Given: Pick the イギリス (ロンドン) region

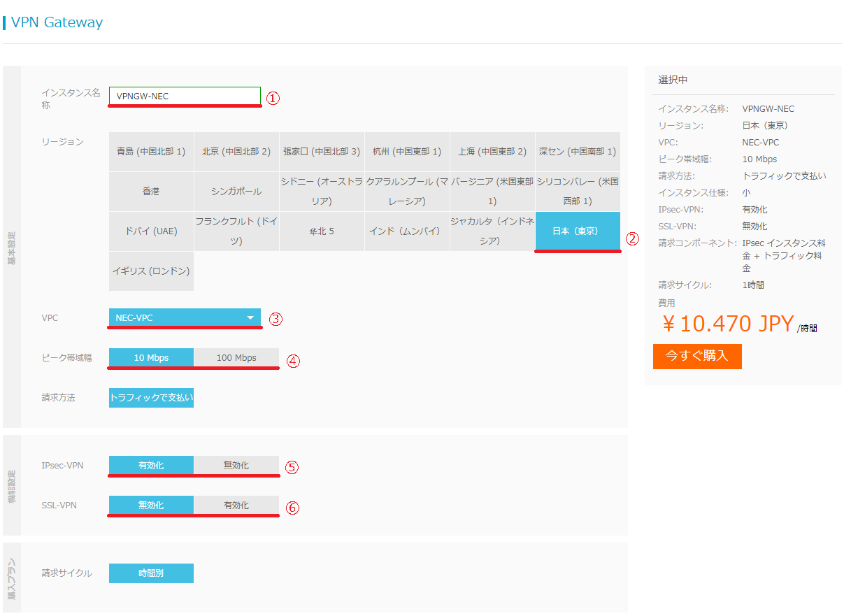Looking at the screenshot, I should pyautogui.click(x=151, y=271).
